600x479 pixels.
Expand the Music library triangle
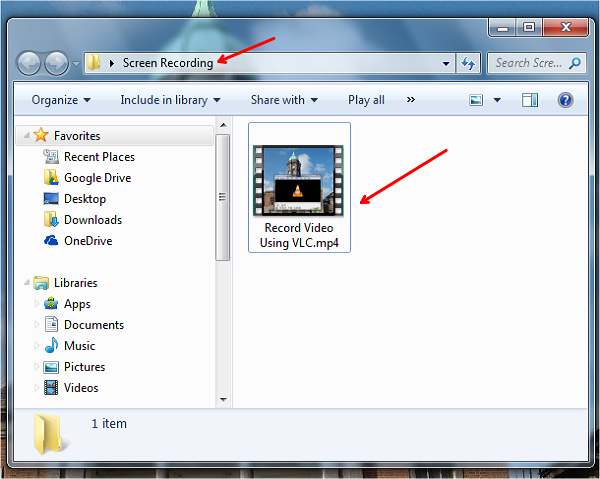[37, 346]
